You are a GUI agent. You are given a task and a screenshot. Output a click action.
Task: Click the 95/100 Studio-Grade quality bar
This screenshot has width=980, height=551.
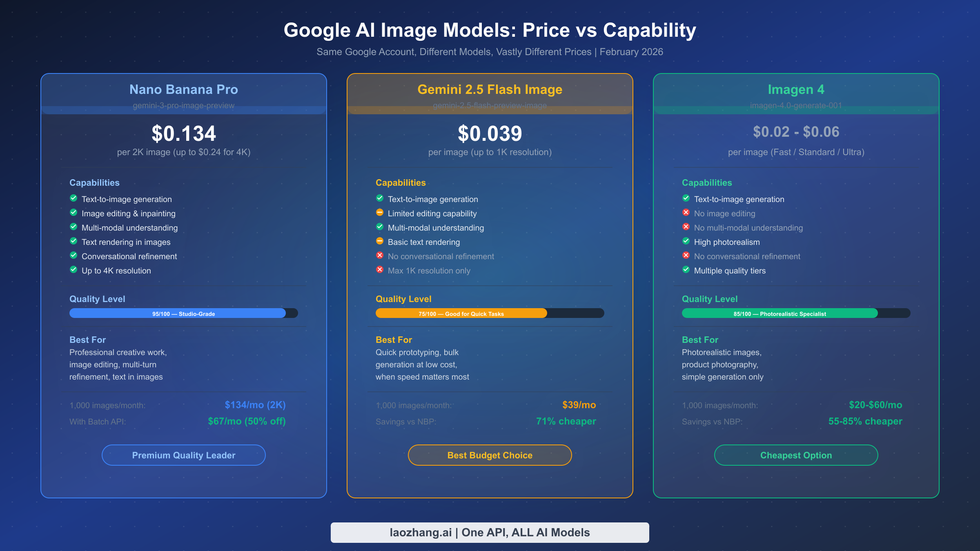(x=178, y=313)
